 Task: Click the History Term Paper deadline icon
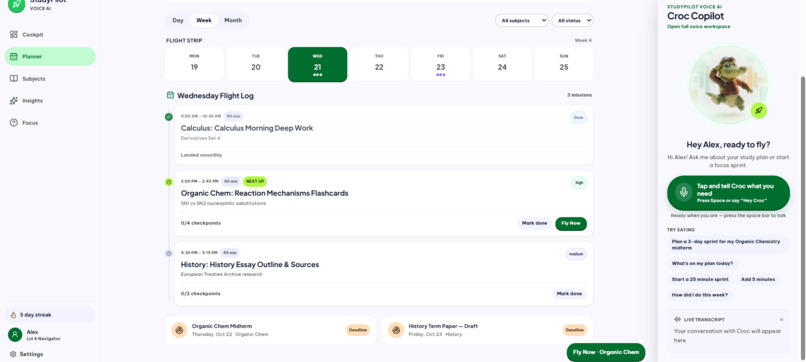396,330
